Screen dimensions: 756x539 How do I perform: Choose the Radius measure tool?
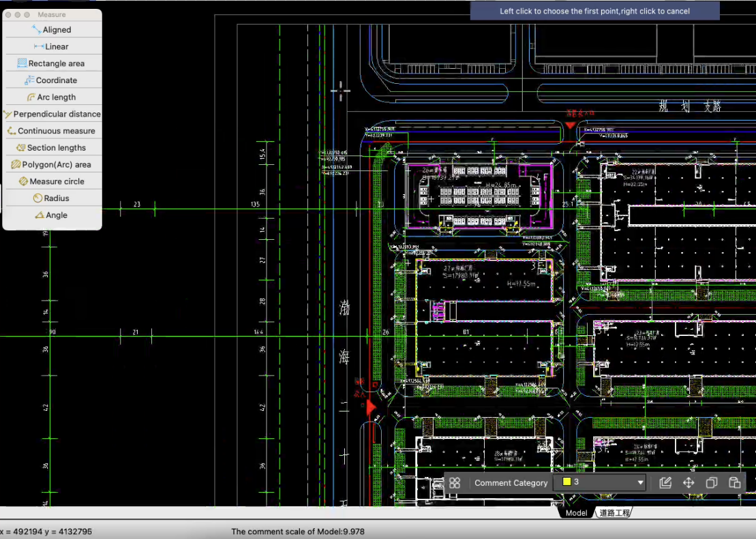click(52, 198)
